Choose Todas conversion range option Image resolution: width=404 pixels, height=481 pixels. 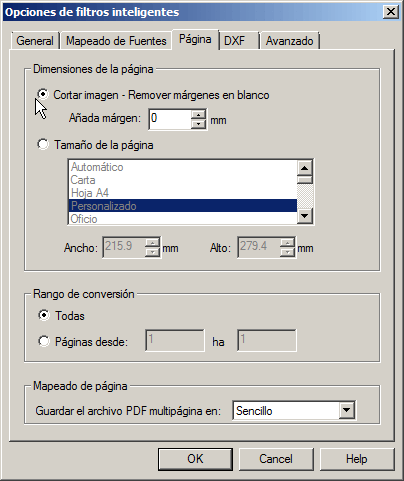pyautogui.click(x=44, y=315)
